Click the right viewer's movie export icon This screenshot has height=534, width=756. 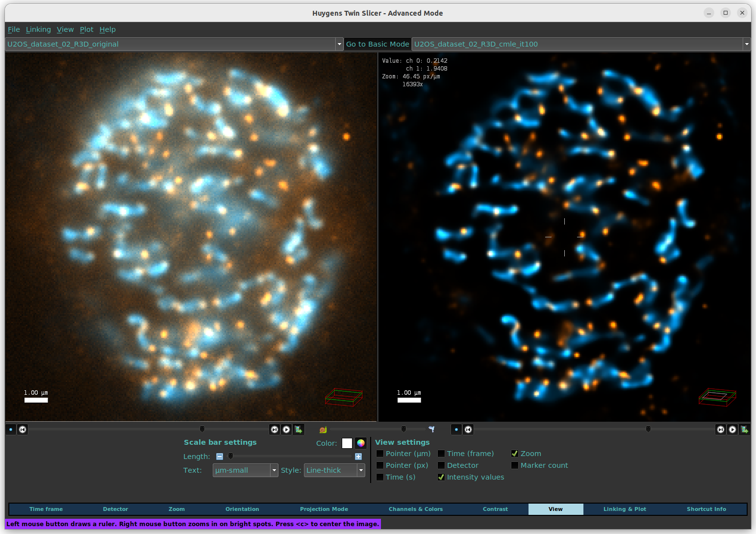[744, 430]
